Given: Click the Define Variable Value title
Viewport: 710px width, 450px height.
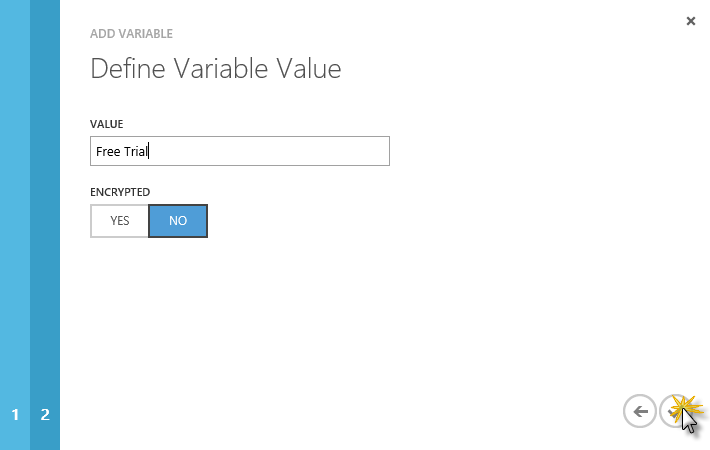Looking at the screenshot, I should point(216,69).
